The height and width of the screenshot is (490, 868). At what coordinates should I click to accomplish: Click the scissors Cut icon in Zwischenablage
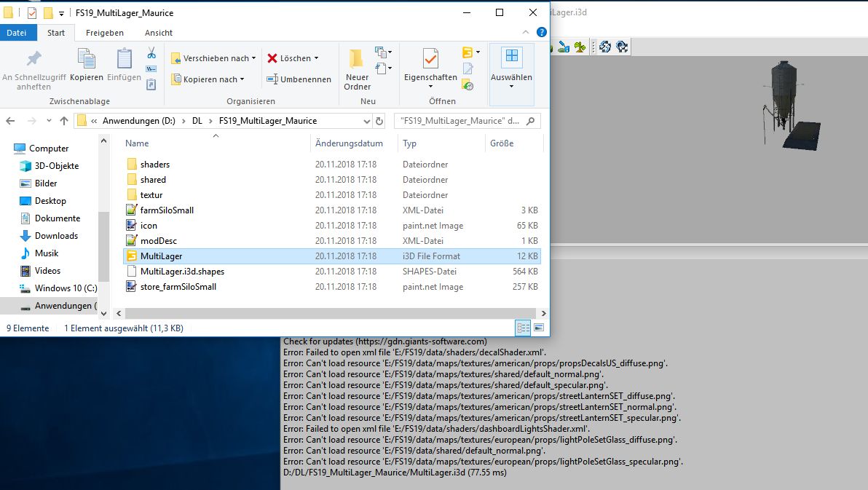coord(151,53)
